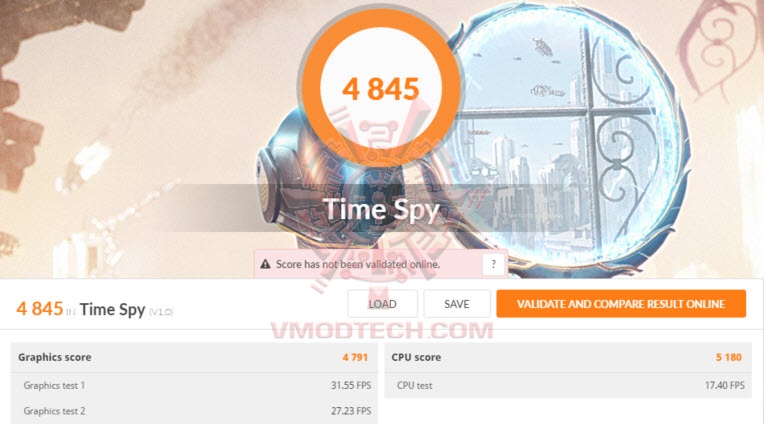The height and width of the screenshot is (424, 764).
Task: Click the 4 791 graphics score value
Action: click(x=355, y=357)
